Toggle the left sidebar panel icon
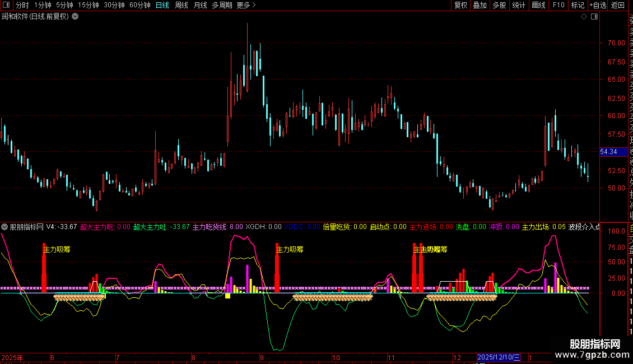 tap(6, 5)
